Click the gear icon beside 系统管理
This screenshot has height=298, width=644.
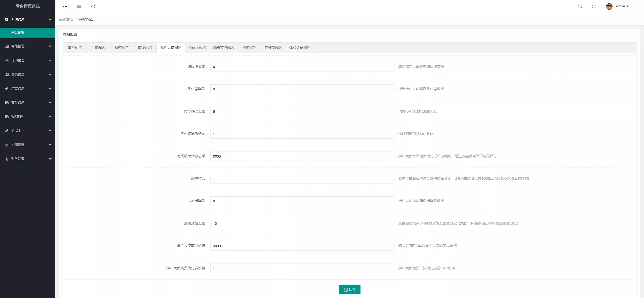click(x=7, y=19)
